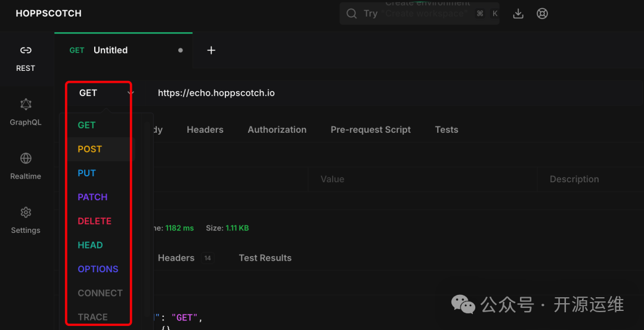This screenshot has height=330, width=644.
Task: Click the search magnifier icon
Action: coord(352,14)
